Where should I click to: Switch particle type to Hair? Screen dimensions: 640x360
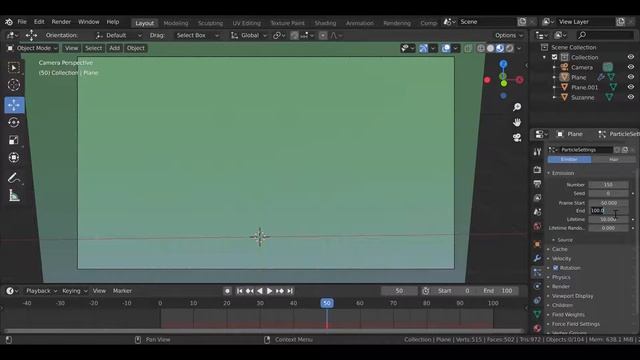tap(613, 159)
